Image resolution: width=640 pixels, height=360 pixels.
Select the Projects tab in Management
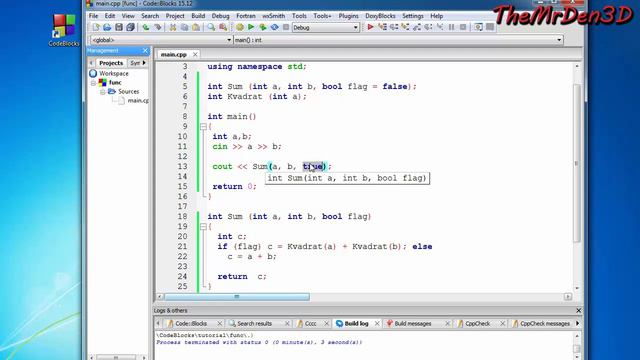[x=111, y=63]
